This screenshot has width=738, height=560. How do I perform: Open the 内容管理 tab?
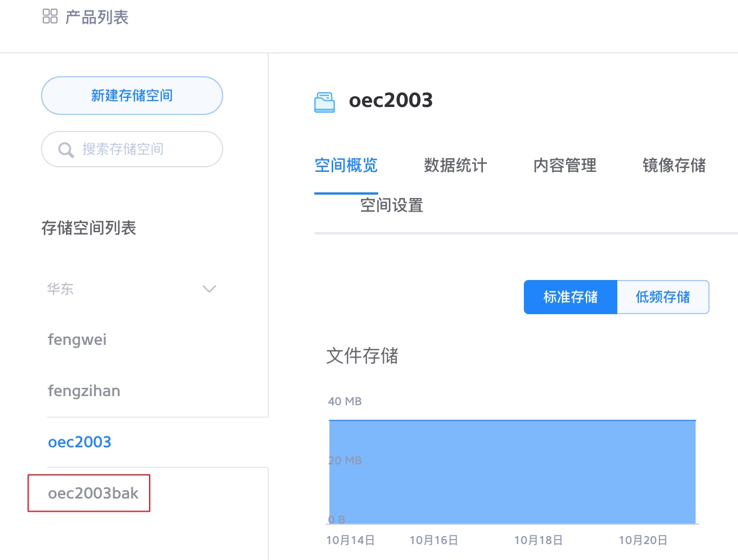pos(565,166)
